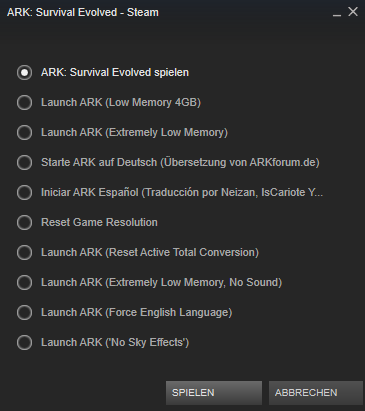Pick the 'No Sky Effects' launch option
365x411 pixels.
pos(25,343)
